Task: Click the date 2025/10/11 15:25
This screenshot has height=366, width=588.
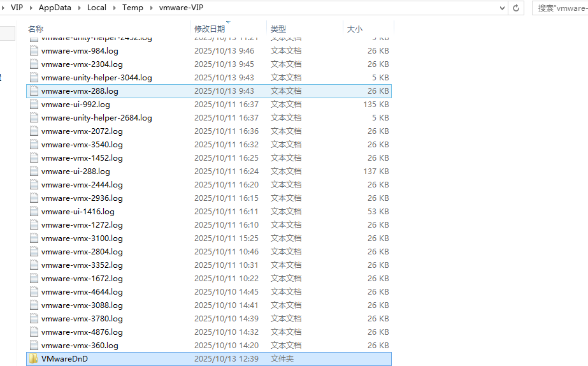Action: [226, 238]
